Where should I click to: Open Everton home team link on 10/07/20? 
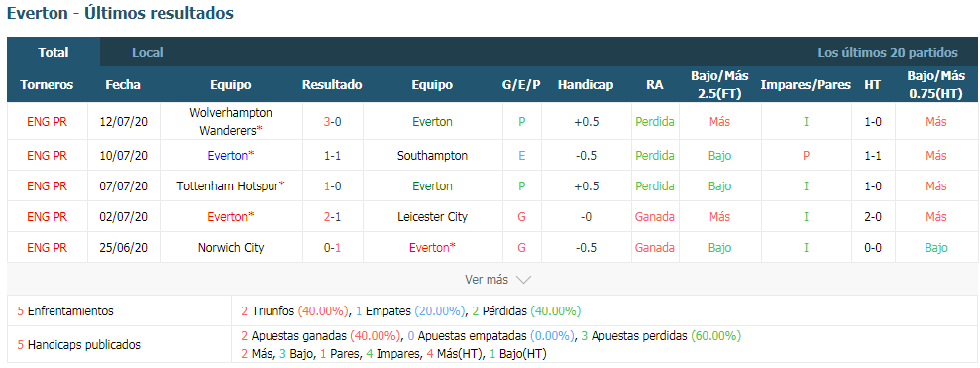[231, 155]
